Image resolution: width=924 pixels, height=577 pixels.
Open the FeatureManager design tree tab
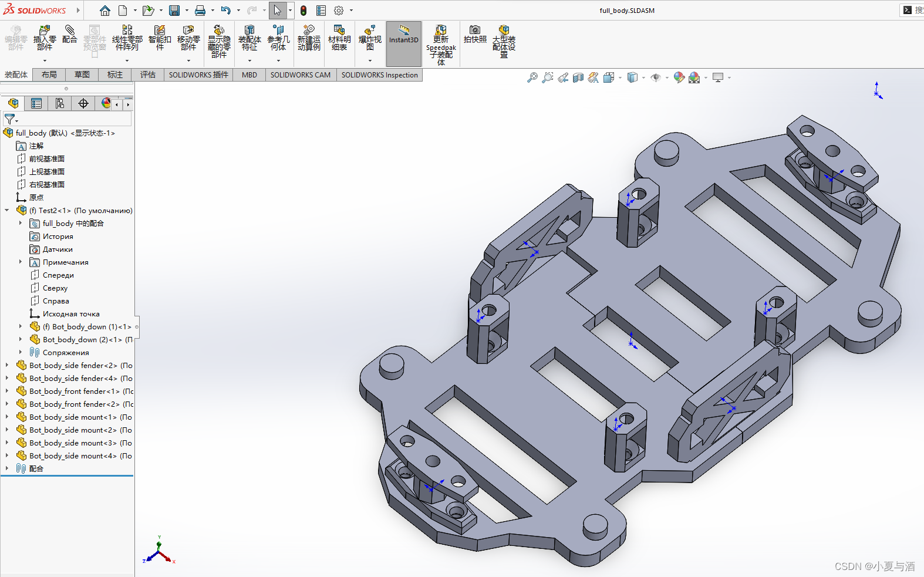click(14, 103)
